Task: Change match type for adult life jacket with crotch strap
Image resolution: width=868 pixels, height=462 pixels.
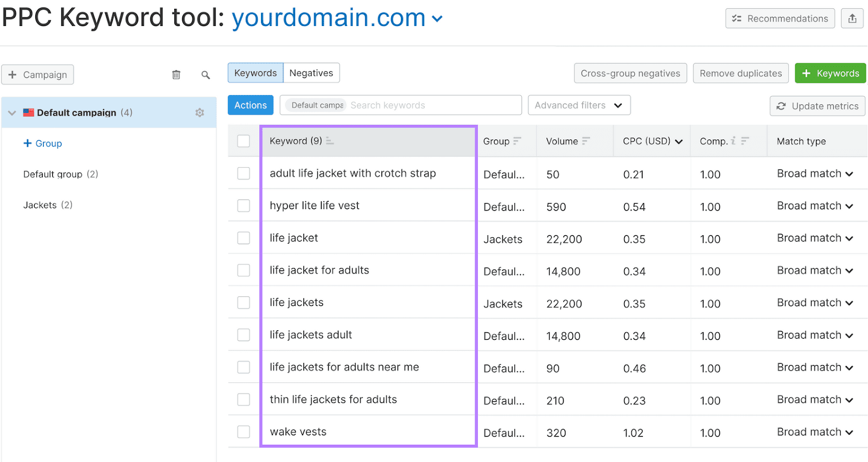Action: click(x=815, y=174)
